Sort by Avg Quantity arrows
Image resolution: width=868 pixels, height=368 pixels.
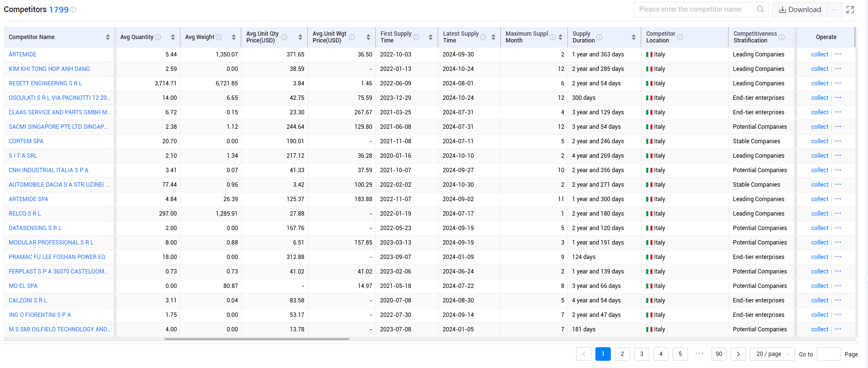point(173,37)
